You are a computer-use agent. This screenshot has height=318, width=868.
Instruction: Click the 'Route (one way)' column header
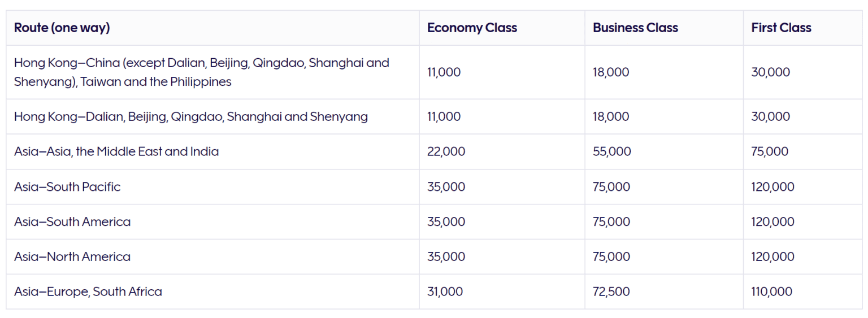[x=62, y=28]
